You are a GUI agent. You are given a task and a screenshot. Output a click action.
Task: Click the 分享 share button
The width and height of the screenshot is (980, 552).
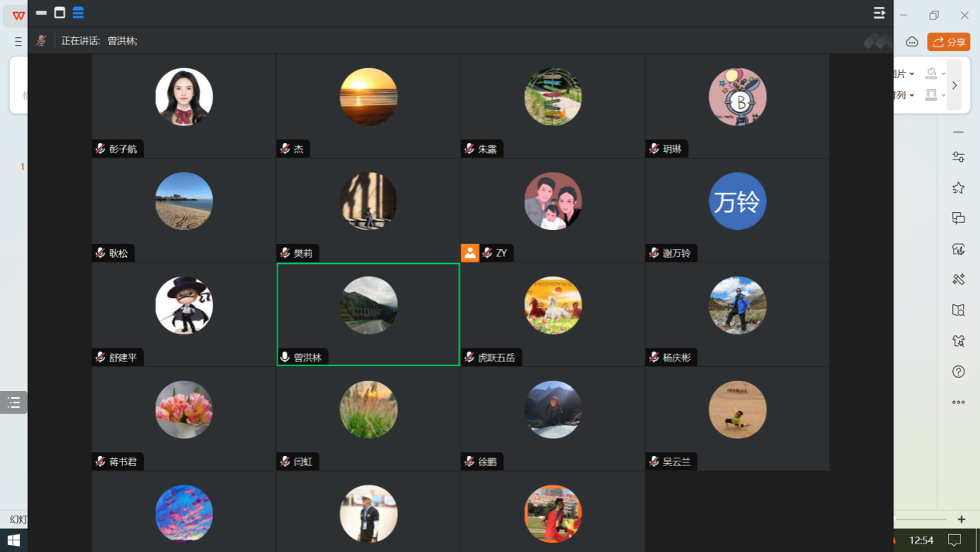(x=949, y=42)
